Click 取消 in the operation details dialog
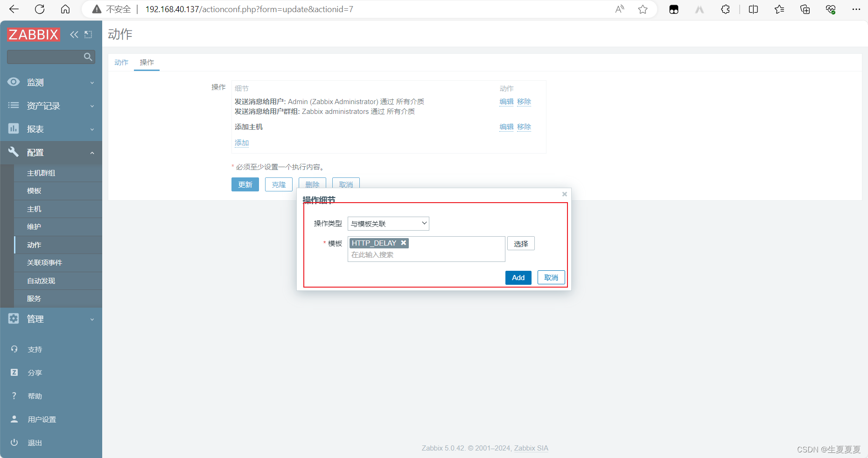The height and width of the screenshot is (458, 868). click(551, 277)
